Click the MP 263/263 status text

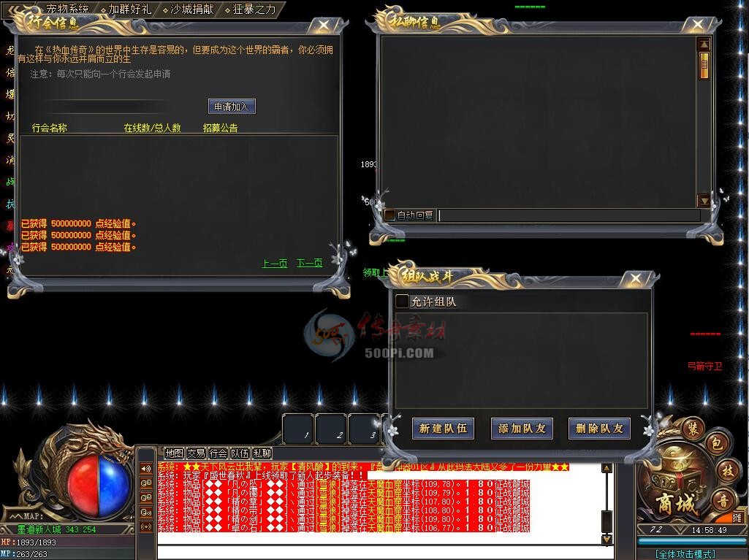pos(25,554)
